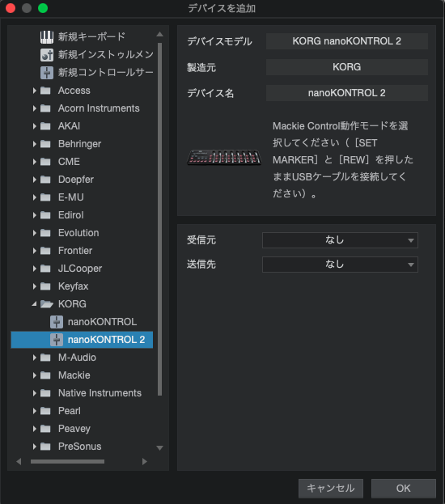Expand the Native Instruments folder
The image size is (445, 504).
tap(35, 393)
